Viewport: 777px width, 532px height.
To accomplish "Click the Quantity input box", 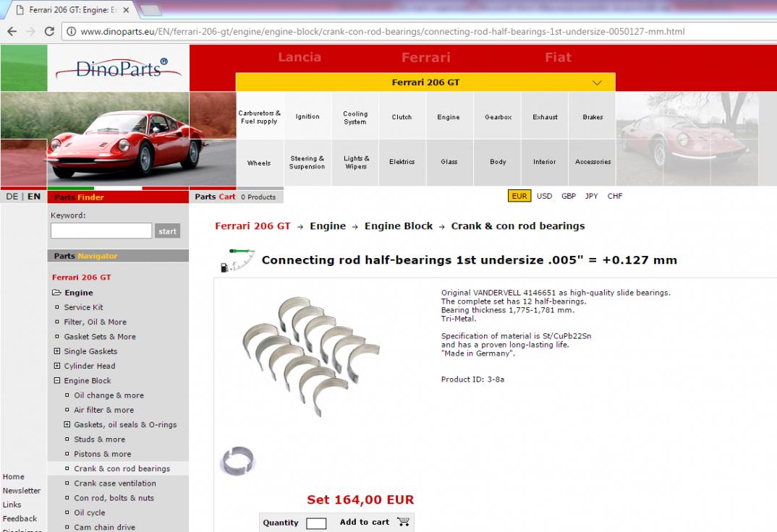I will pos(316,523).
